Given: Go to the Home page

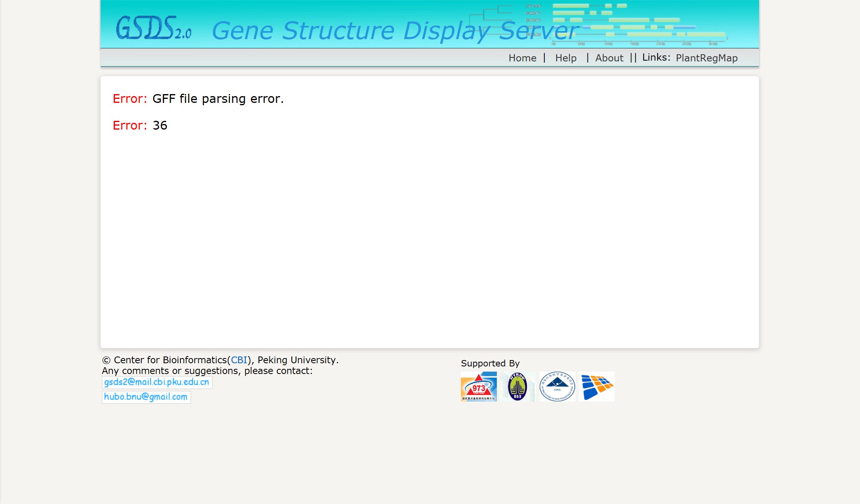Looking at the screenshot, I should click(x=522, y=58).
